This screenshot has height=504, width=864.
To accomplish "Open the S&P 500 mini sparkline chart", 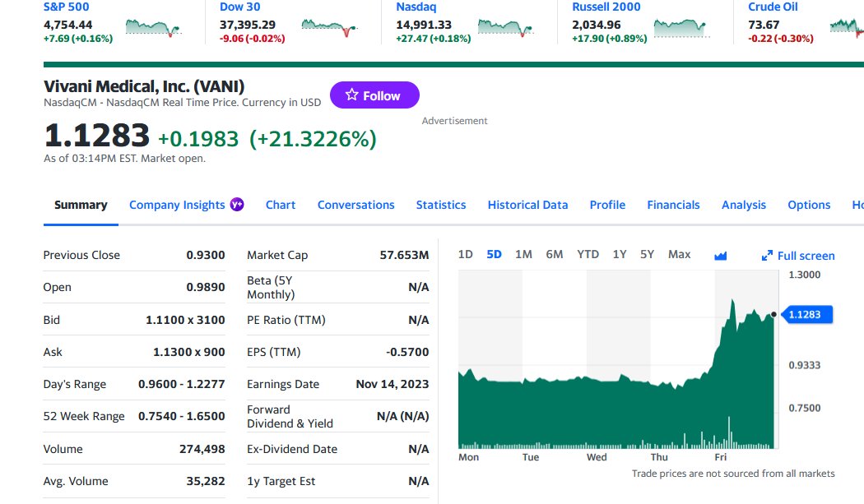I will 153,27.
